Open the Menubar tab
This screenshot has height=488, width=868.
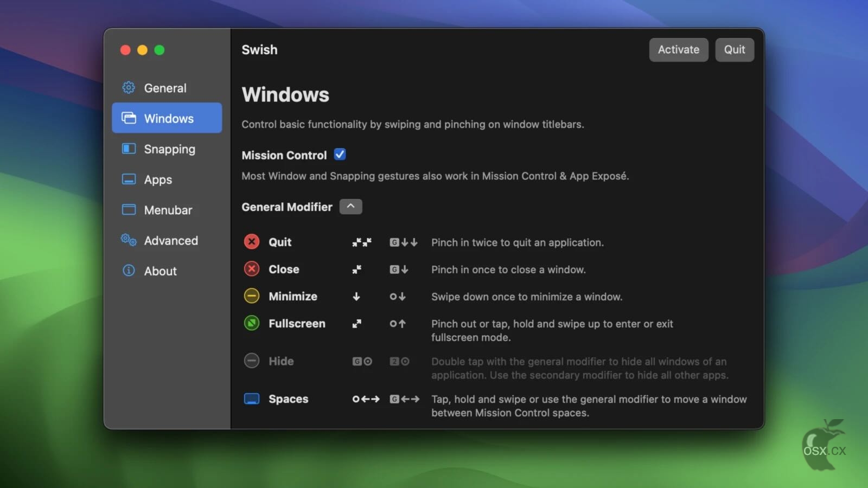tap(167, 209)
